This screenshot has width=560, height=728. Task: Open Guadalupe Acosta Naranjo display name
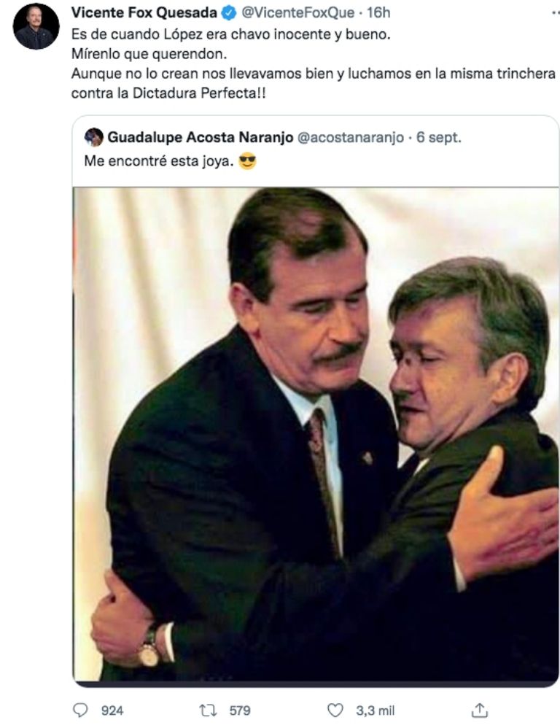click(x=201, y=137)
